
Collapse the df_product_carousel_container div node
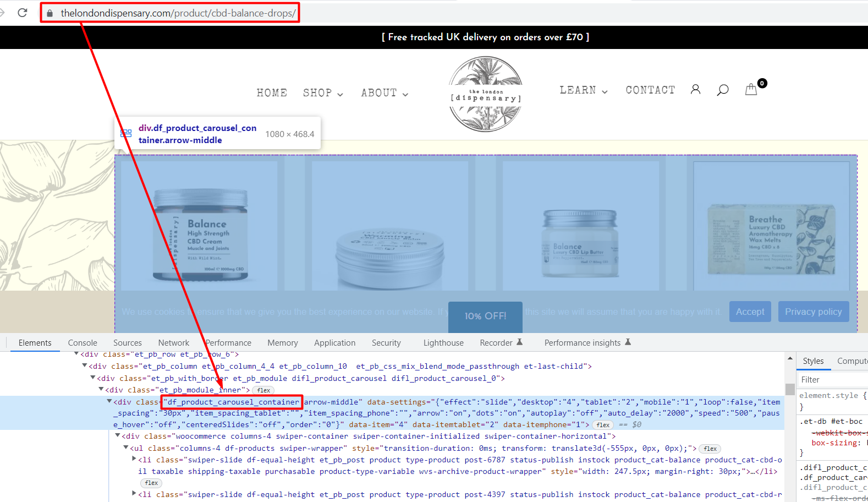109,401
